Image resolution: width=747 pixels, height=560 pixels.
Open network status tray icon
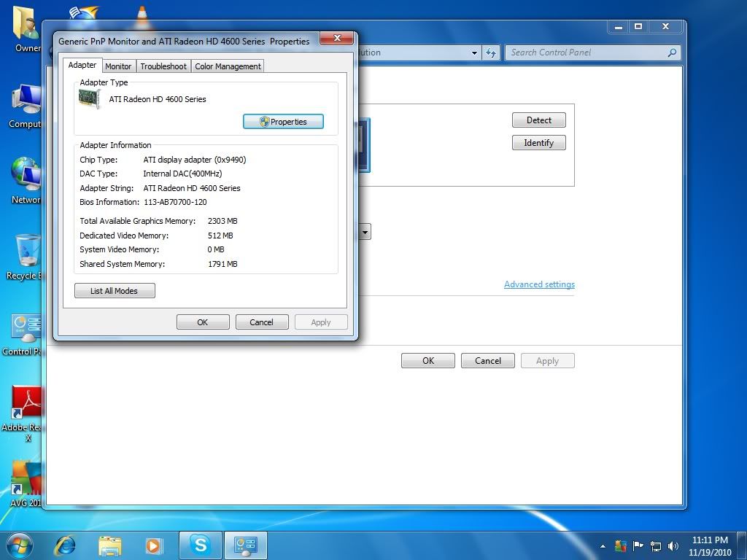pyautogui.click(x=656, y=546)
